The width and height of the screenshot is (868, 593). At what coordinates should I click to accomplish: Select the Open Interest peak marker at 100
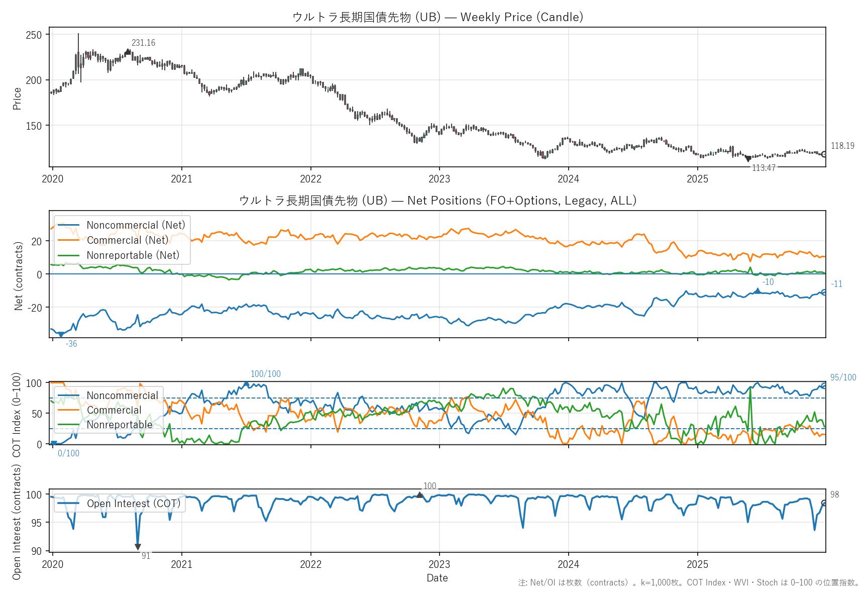point(420,495)
